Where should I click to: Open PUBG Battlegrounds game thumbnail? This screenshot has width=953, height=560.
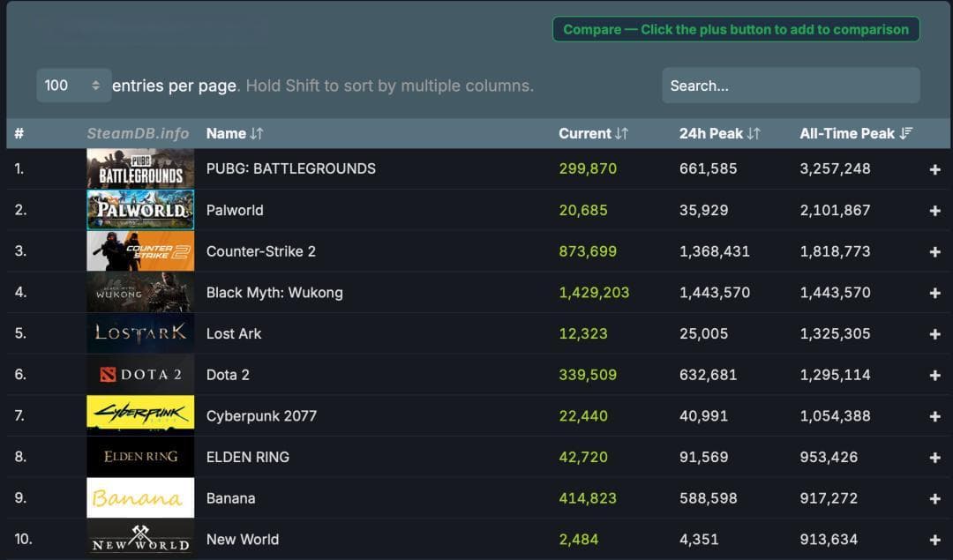click(x=140, y=168)
